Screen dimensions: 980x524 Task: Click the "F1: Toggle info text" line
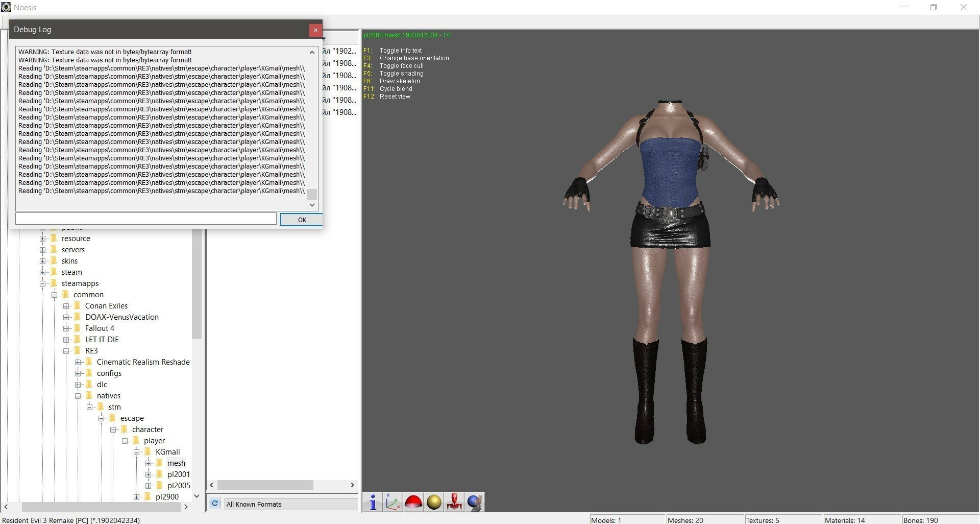click(393, 51)
